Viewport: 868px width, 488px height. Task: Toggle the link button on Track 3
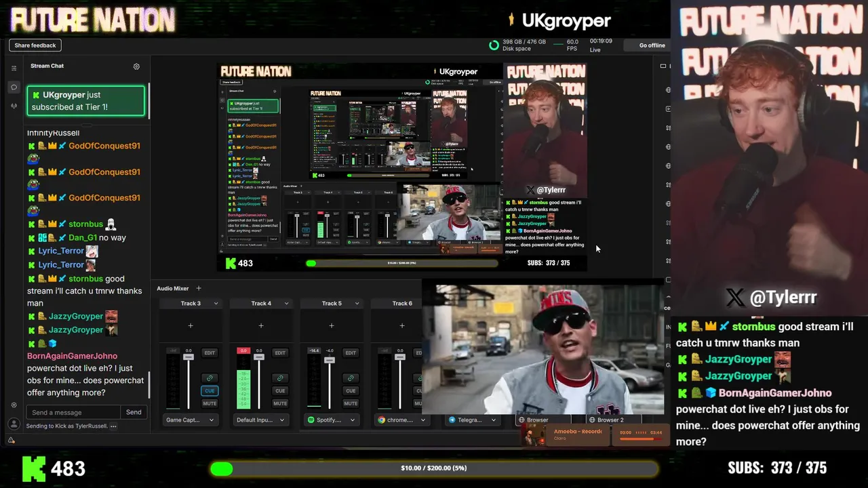[210, 378]
